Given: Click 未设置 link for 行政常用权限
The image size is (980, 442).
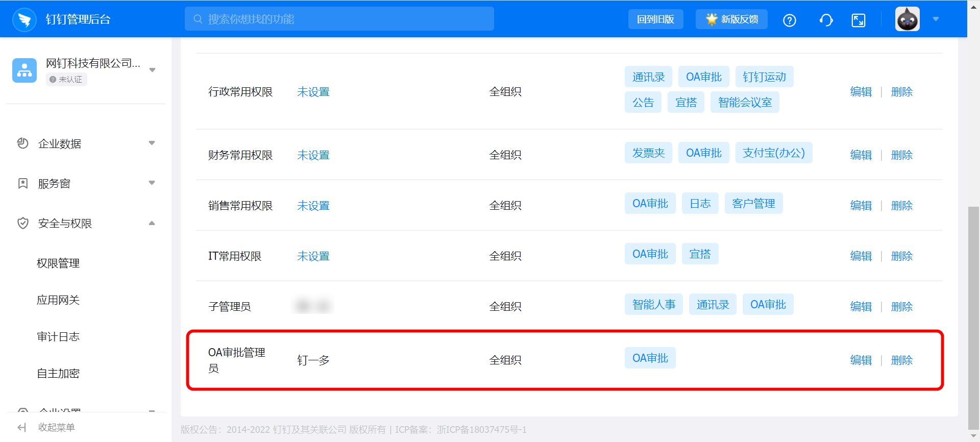Looking at the screenshot, I should 313,92.
